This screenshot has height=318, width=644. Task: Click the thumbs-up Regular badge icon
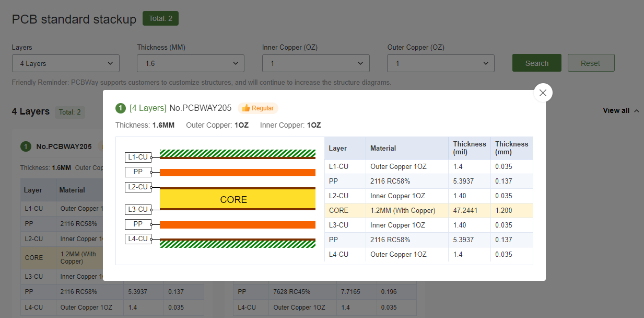246,108
